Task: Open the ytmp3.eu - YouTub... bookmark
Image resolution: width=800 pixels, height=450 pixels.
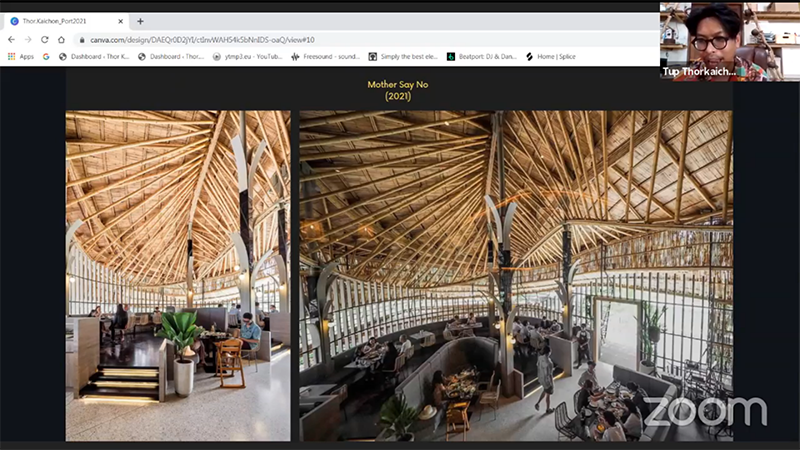Action: tap(247, 57)
